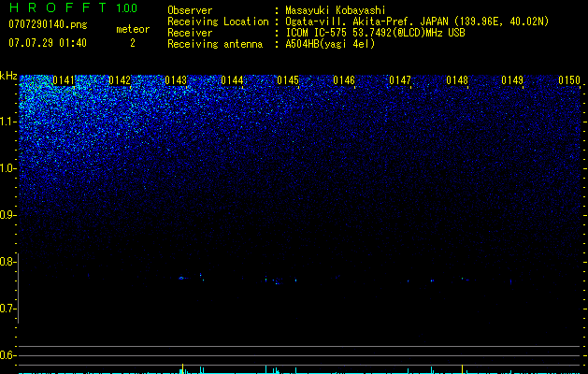Click the 1.0 kHz axis label
The height and width of the screenshot is (374, 588).
(x=7, y=168)
